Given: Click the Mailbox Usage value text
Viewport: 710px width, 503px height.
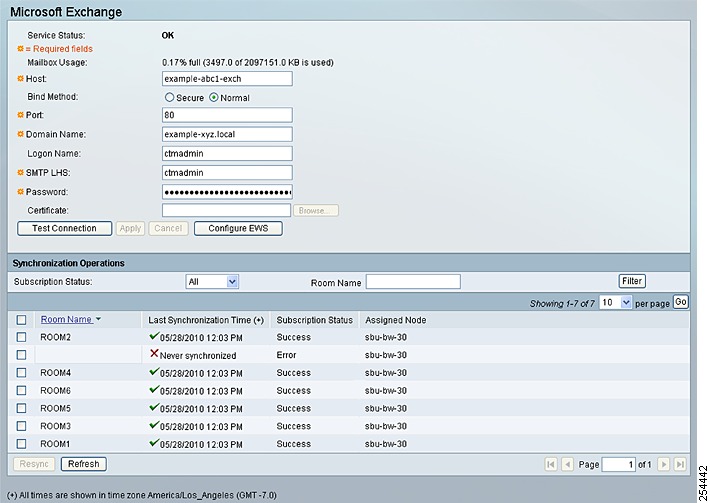Looking at the screenshot, I should [248, 62].
